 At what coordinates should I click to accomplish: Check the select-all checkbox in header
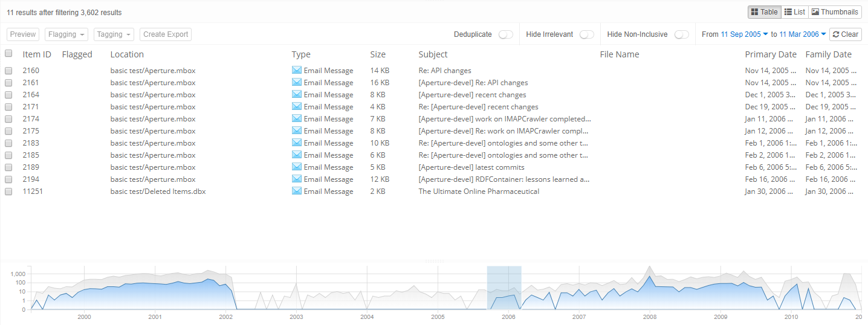[x=8, y=54]
